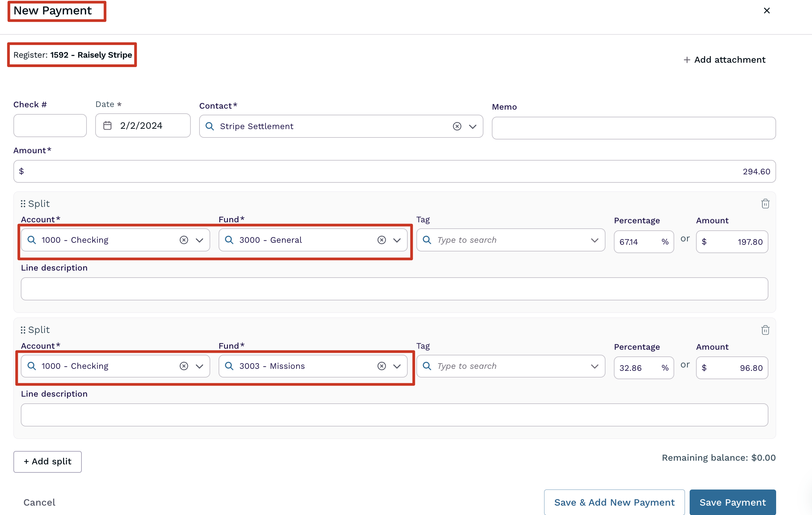This screenshot has height=515, width=812.
Task: Click drag handle of the first Split
Action: tap(23, 204)
